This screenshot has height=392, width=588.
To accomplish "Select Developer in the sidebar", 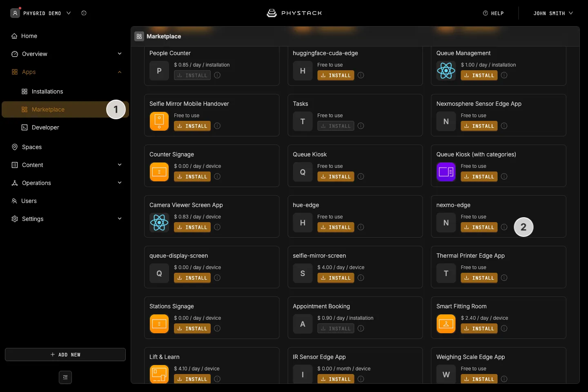I will (x=65, y=127).
